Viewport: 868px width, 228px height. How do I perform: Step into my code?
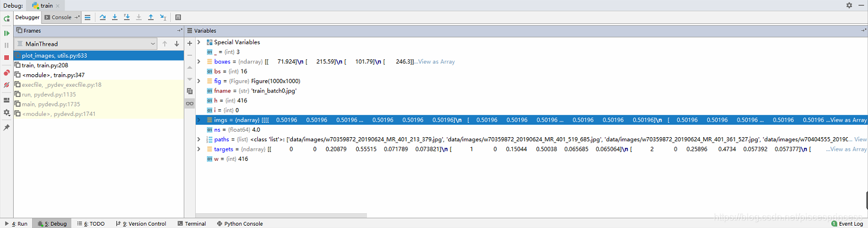point(127,17)
